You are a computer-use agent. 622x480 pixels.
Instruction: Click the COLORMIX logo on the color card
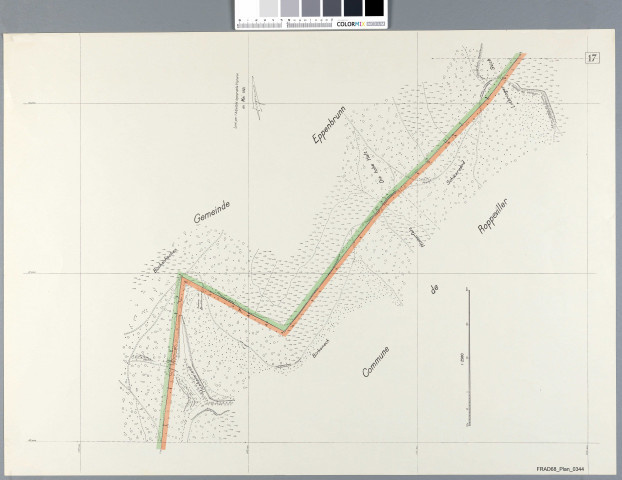(348, 23)
